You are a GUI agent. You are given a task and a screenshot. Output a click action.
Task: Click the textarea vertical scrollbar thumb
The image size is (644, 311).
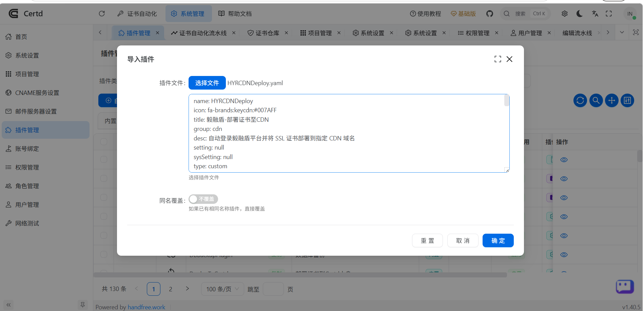tap(507, 100)
